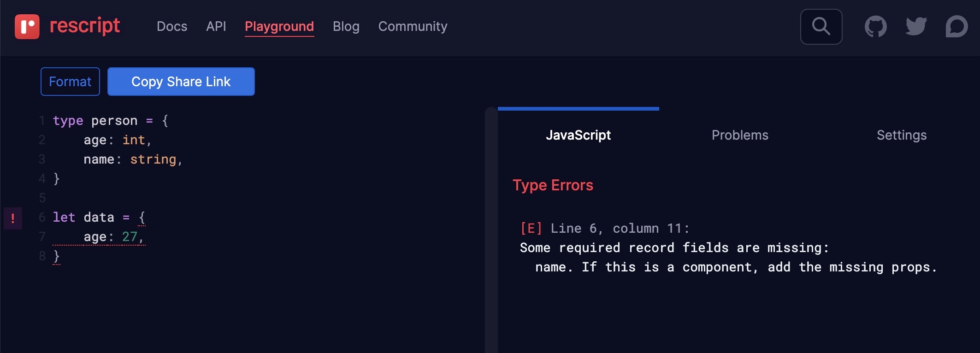This screenshot has height=353, width=980.
Task: Open the forum chat bubble icon
Action: [956, 27]
